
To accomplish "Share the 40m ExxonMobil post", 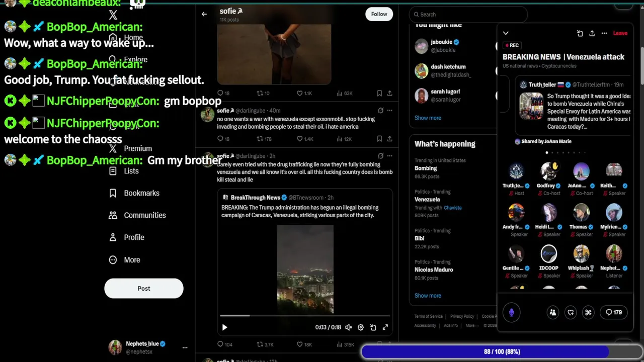I will pos(389,139).
